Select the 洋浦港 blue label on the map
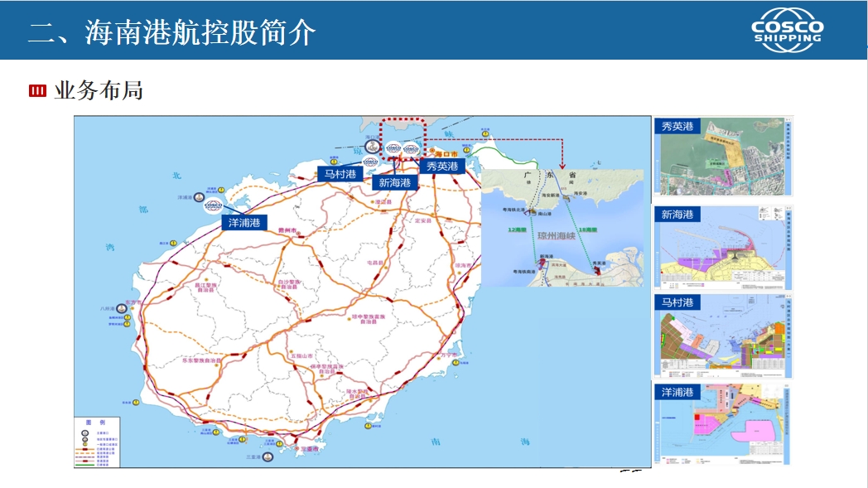 click(244, 223)
